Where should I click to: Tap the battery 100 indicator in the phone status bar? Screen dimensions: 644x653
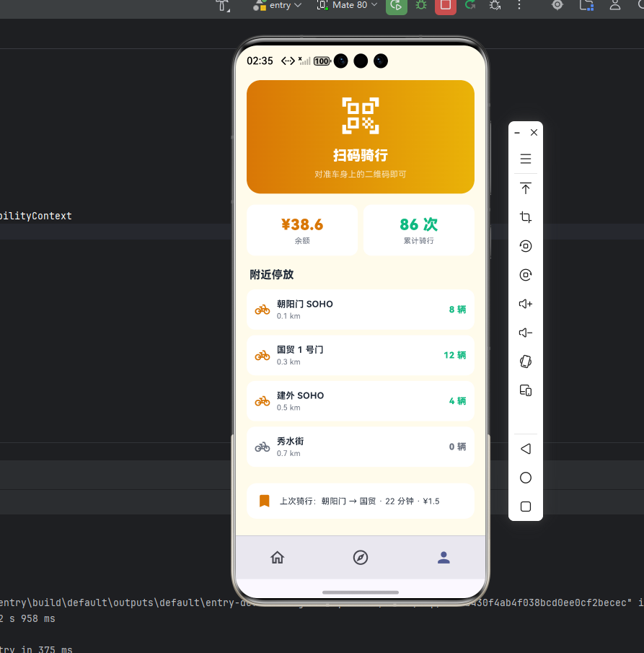322,61
